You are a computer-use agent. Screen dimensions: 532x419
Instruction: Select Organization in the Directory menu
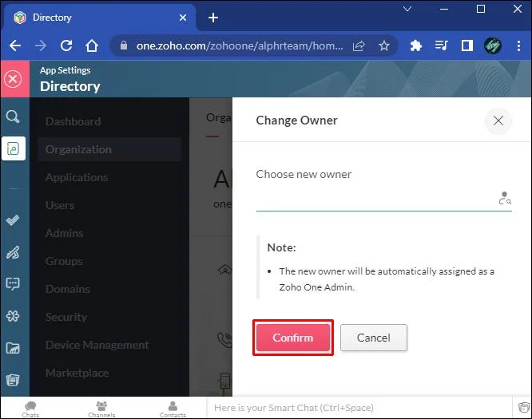[109, 149]
